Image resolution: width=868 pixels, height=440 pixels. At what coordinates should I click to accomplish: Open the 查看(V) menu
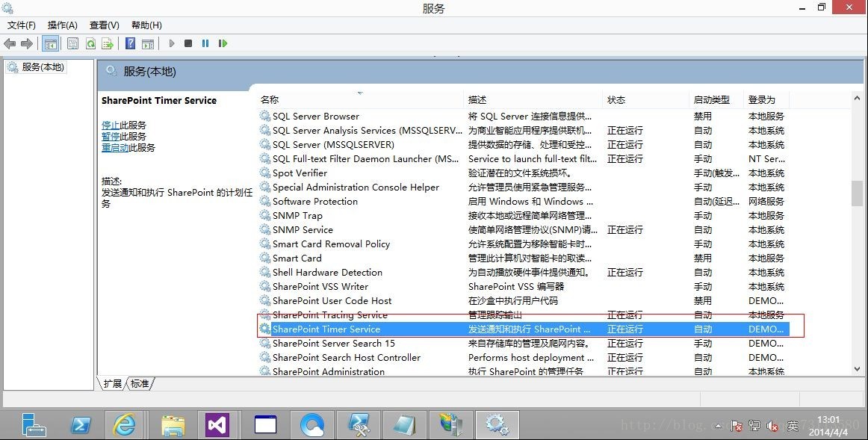tap(105, 25)
